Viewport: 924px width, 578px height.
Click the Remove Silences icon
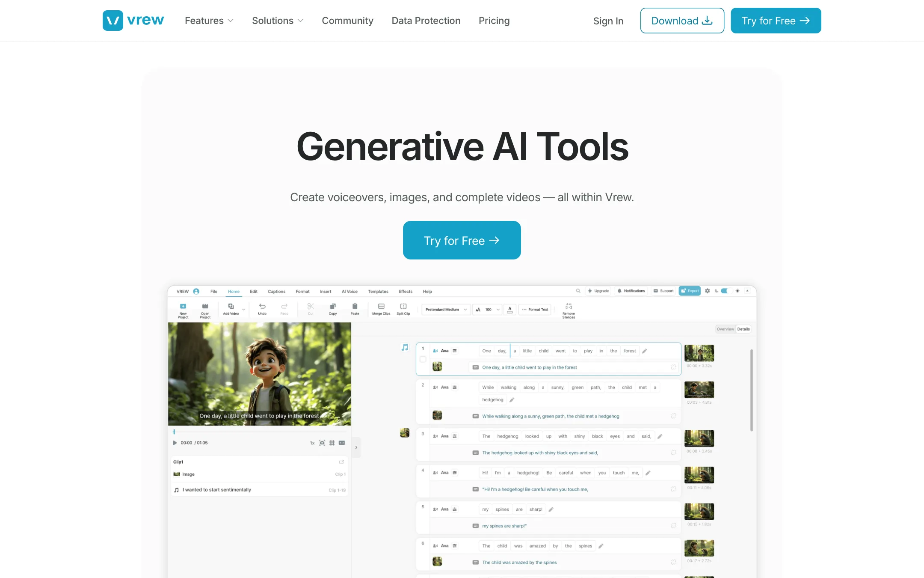(569, 306)
